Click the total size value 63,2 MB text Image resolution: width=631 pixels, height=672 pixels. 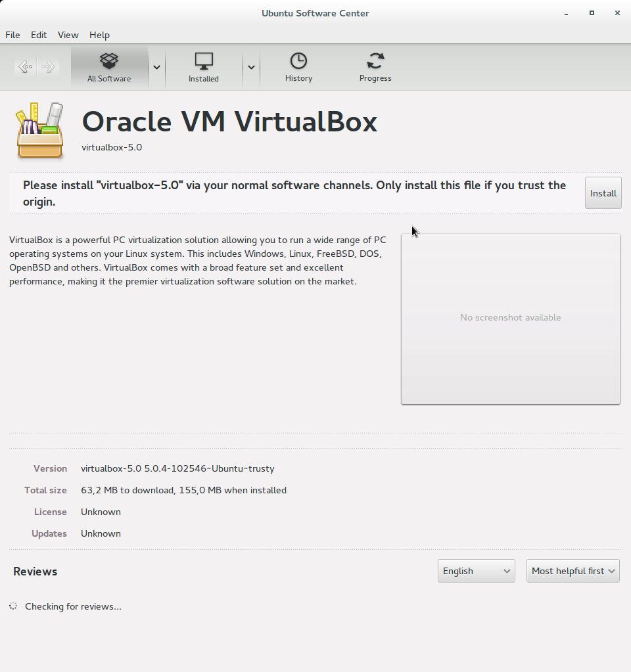pos(183,490)
